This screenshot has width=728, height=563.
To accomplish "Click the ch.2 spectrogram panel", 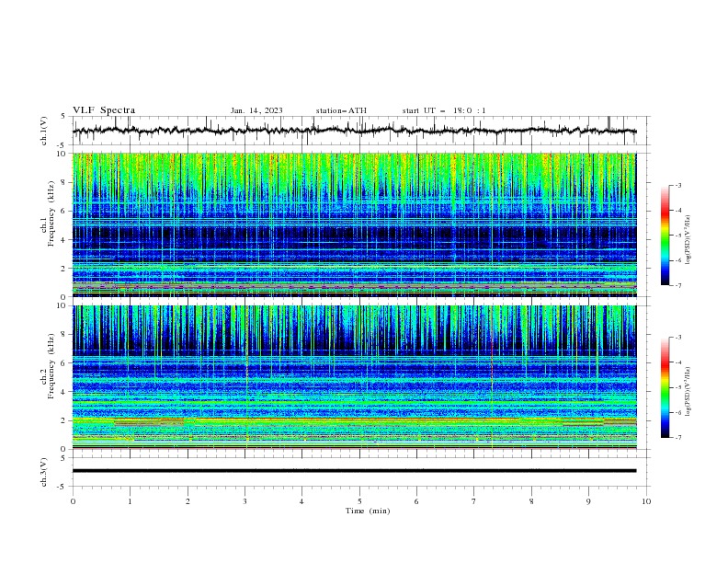I will click(355, 377).
